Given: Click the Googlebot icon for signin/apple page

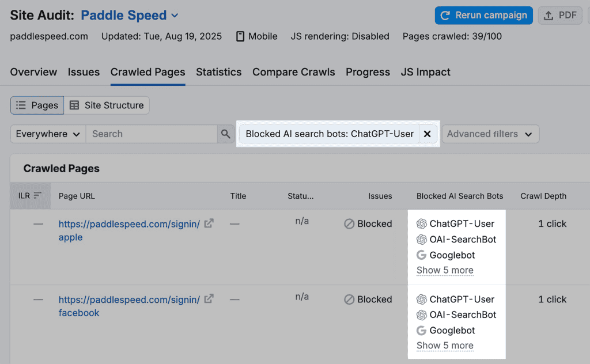Looking at the screenshot, I should pos(422,255).
